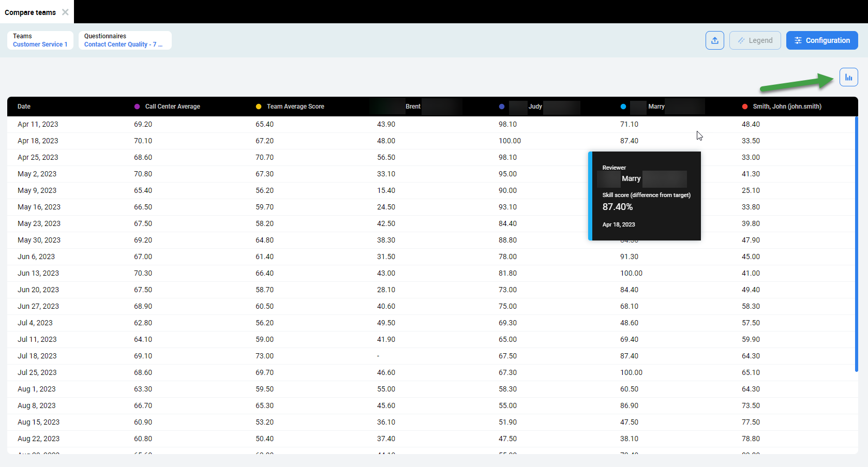Click the dash in the Jul 18 row
This screenshot has height=467, width=868.
point(378,356)
